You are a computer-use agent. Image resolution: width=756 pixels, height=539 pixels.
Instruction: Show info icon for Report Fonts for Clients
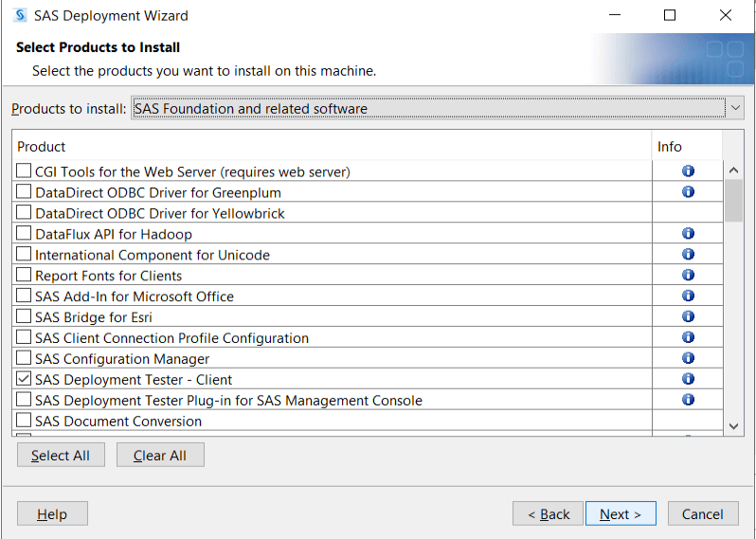tap(688, 275)
